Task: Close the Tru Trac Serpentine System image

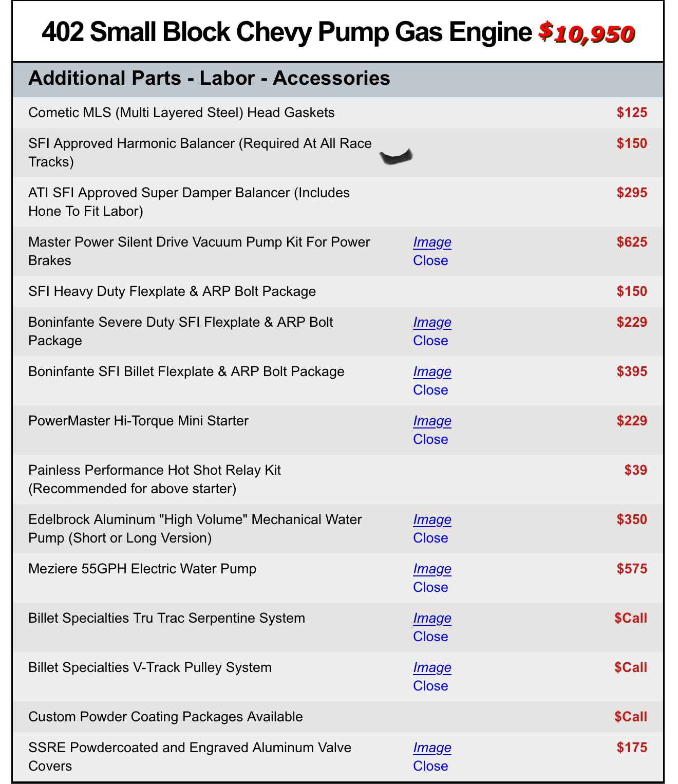Action: pos(430,637)
